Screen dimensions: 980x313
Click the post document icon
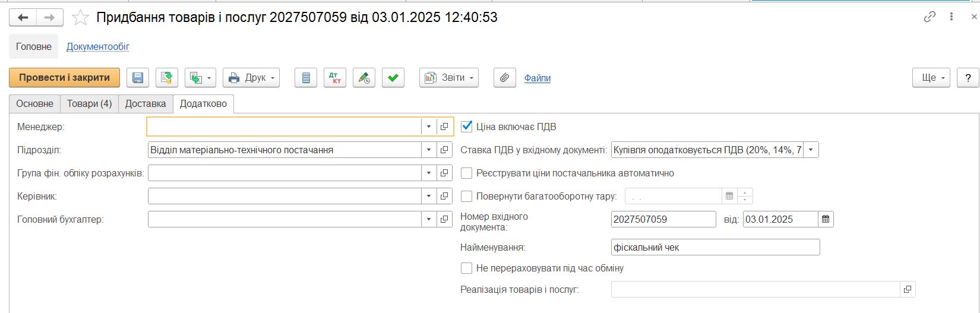[167, 78]
